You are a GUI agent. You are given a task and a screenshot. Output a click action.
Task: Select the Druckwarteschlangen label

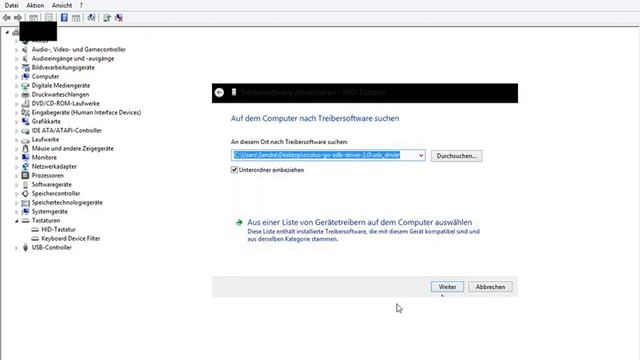point(60,94)
